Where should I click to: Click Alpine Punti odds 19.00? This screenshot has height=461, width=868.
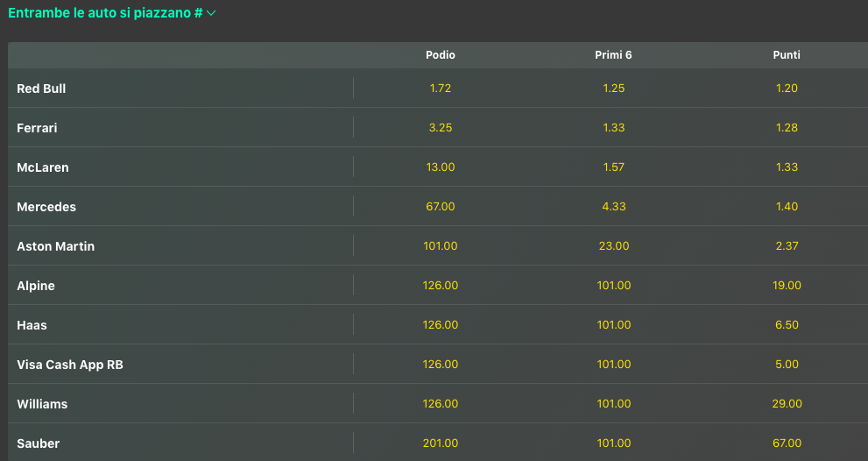click(787, 286)
